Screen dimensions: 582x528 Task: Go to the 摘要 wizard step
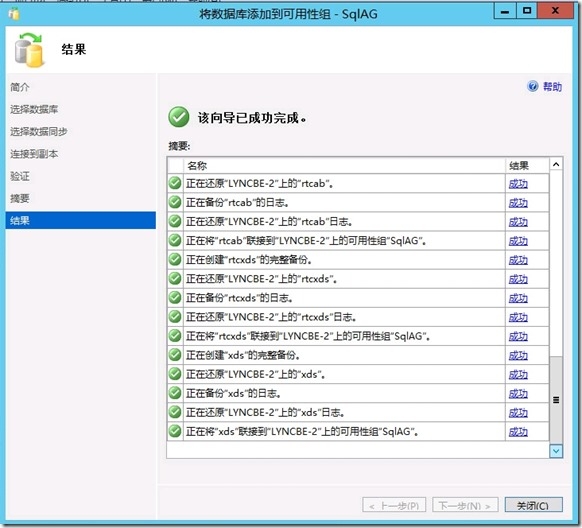[x=20, y=198]
